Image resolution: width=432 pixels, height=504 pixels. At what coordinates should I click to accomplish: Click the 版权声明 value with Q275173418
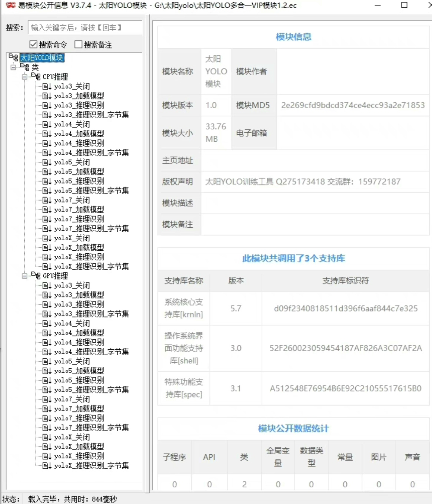[x=303, y=182]
